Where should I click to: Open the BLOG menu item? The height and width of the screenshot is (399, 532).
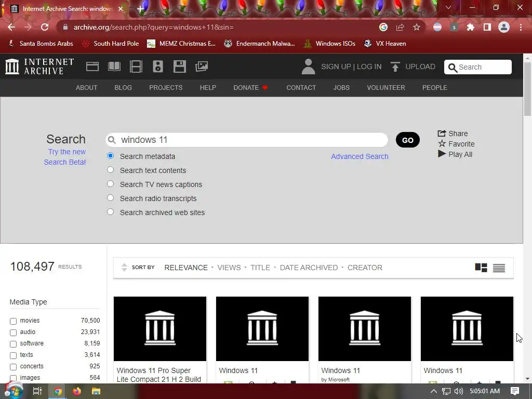click(x=123, y=87)
